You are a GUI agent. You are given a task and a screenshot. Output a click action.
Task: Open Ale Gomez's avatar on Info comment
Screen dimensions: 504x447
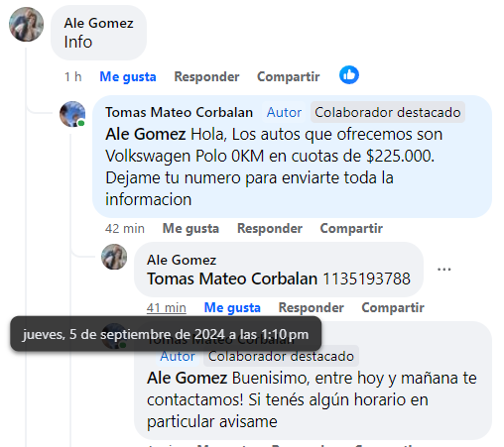[26, 24]
